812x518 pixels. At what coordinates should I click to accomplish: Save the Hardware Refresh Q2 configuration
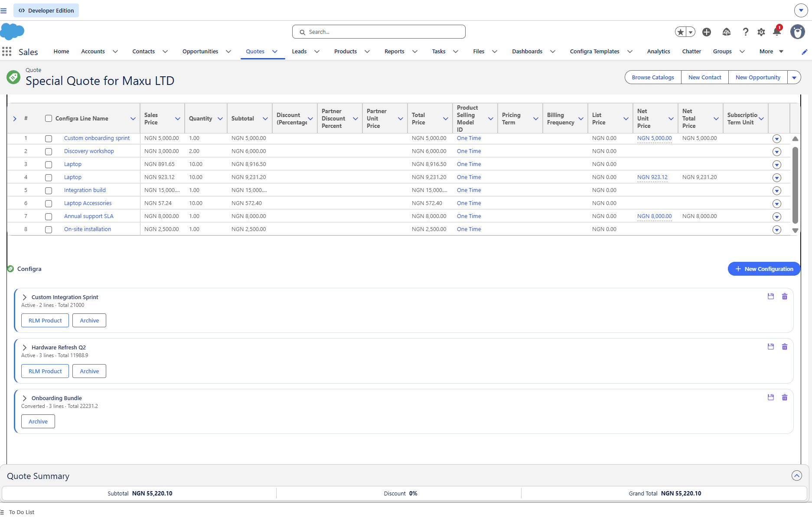point(771,347)
